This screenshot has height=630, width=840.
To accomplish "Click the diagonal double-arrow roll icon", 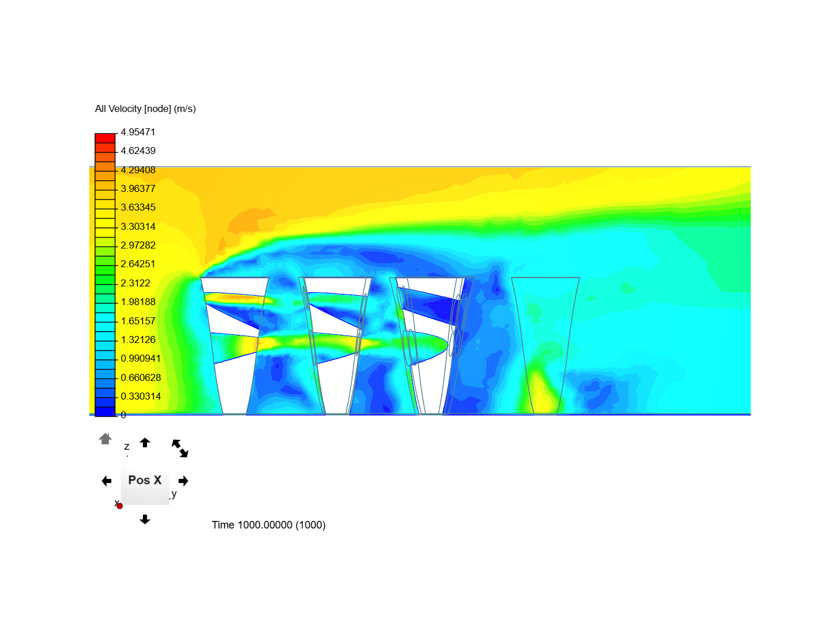I will tap(180, 449).
